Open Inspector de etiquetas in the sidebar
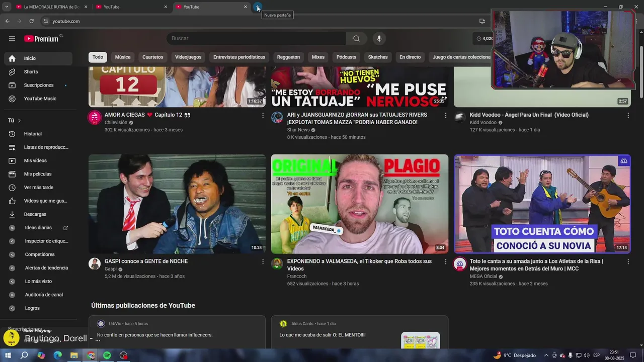This screenshot has height=362, width=644. pyautogui.click(x=38, y=241)
